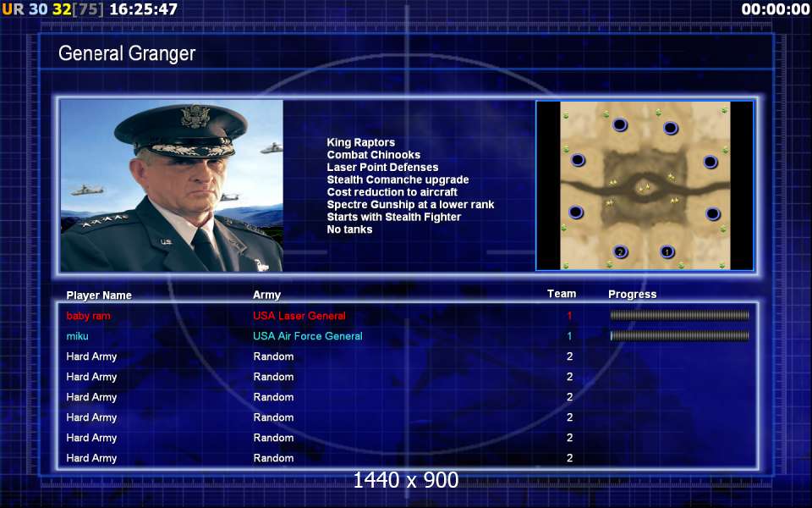Click baby ram's loading progress bar

(679, 315)
